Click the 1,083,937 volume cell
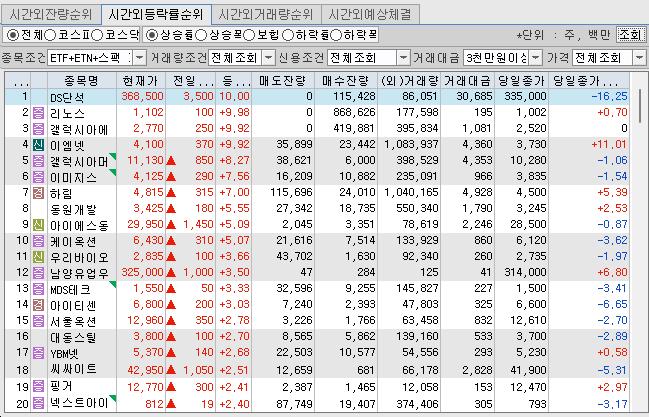 tap(411, 145)
